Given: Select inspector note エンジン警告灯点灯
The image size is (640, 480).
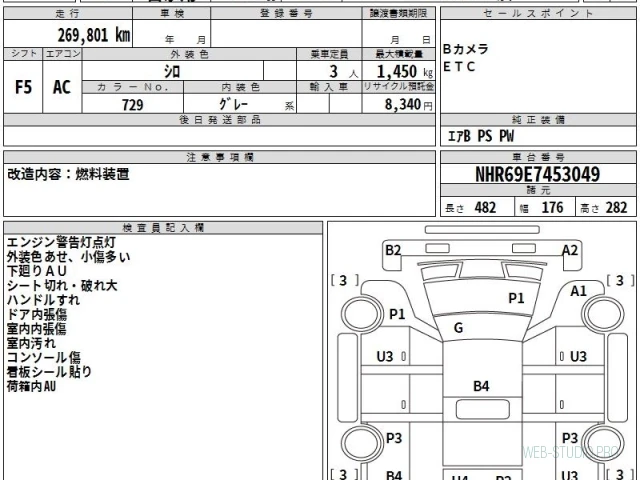Looking at the screenshot, I should (x=61, y=242).
